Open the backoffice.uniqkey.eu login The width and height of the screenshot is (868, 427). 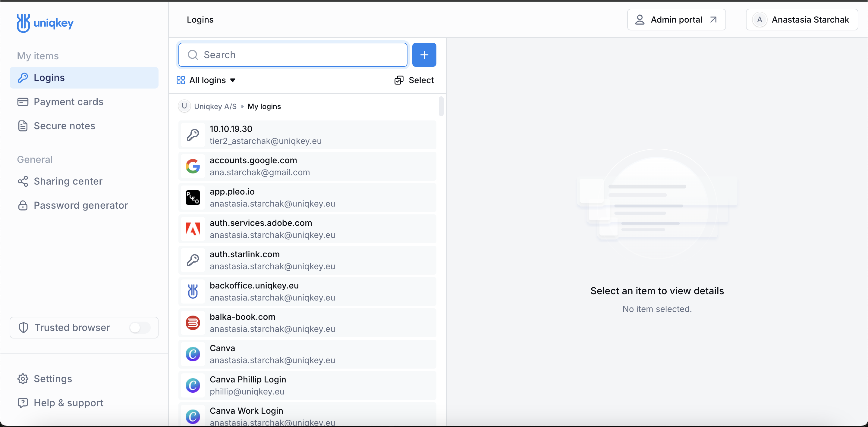pos(307,291)
